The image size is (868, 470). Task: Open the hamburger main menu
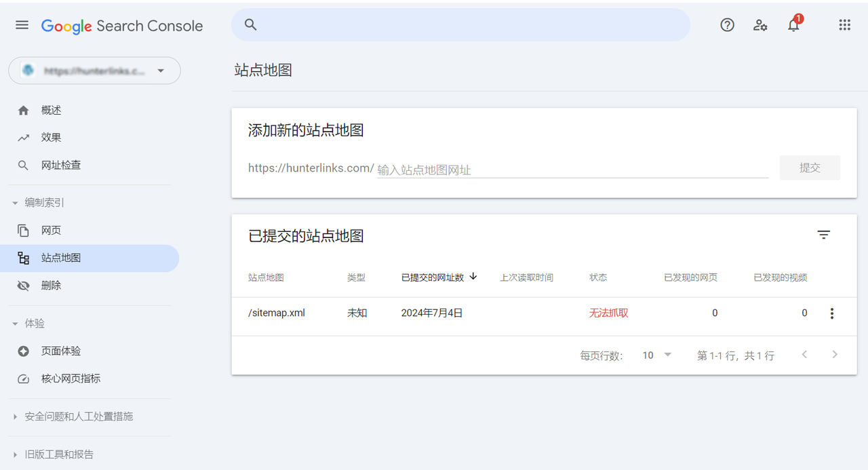tap(22, 25)
